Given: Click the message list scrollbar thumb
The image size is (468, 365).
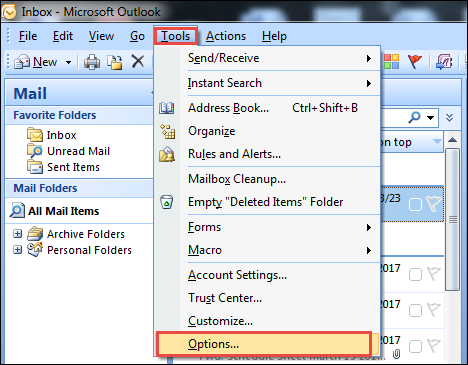Looking at the screenshot, I should (x=452, y=219).
